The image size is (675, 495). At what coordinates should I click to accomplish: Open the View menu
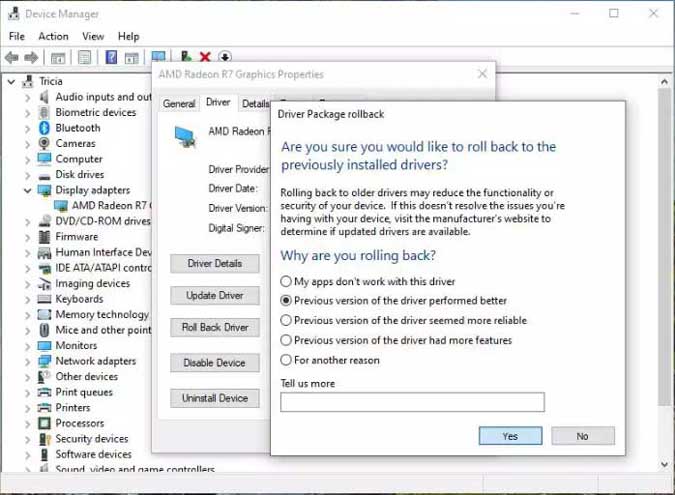[x=93, y=36]
